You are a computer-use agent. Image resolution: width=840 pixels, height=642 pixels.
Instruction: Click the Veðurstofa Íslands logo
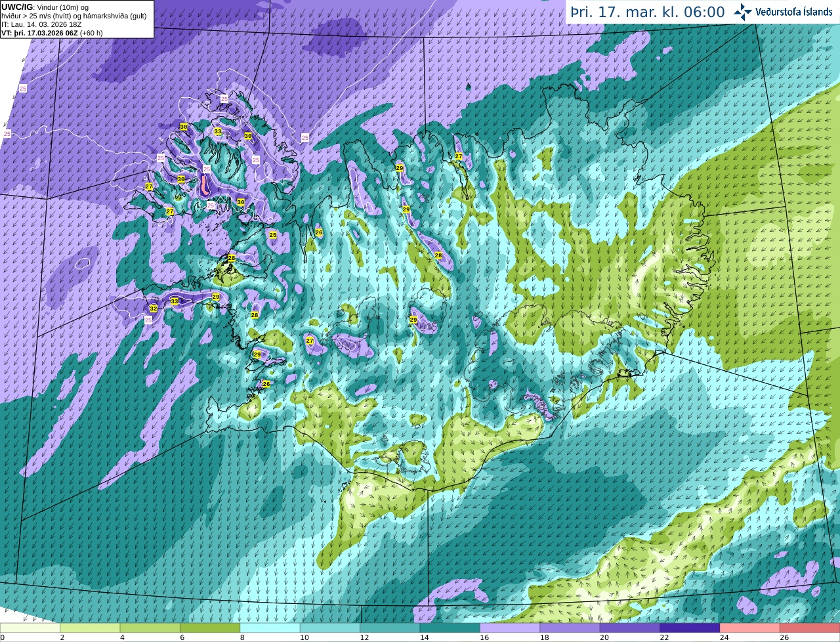click(x=783, y=12)
